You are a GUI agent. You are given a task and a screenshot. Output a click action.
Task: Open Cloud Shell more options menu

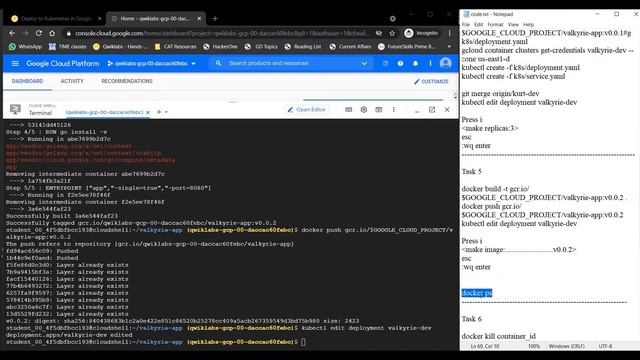(393, 110)
